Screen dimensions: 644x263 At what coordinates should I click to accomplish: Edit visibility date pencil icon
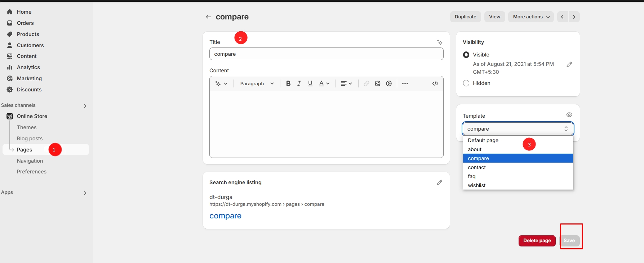[x=569, y=64]
